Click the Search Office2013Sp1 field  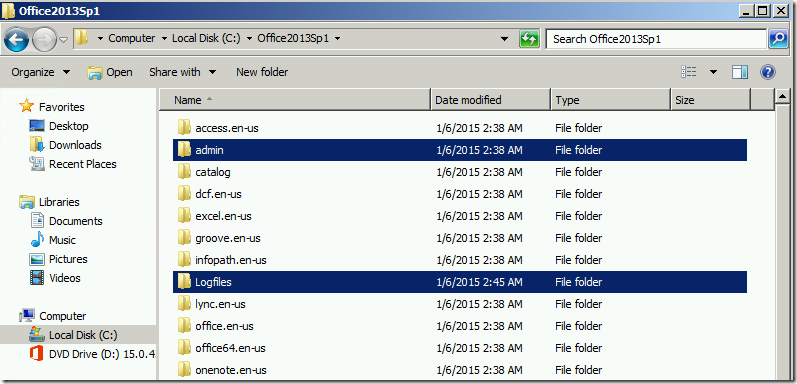coord(656,39)
